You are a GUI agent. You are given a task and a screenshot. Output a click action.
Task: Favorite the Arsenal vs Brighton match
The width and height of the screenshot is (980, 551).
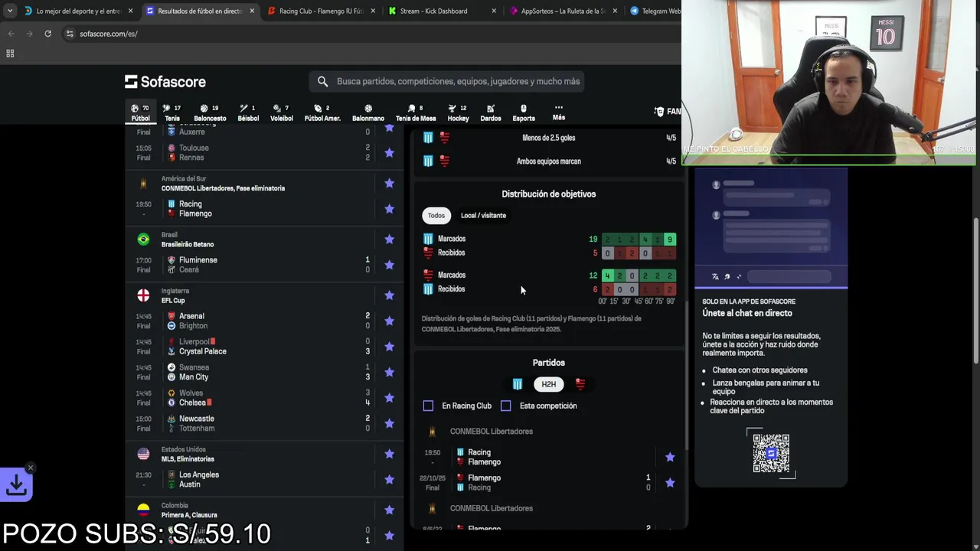[389, 321]
